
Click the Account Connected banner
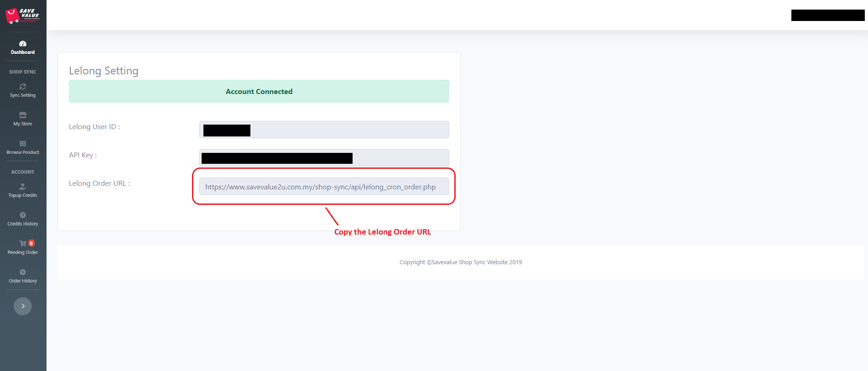point(259,91)
